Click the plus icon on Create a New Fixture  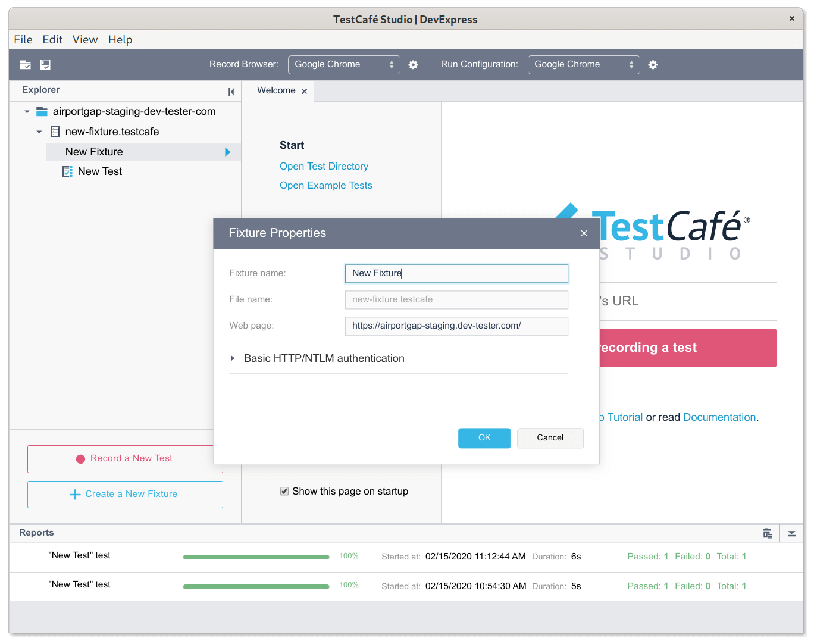coord(75,495)
